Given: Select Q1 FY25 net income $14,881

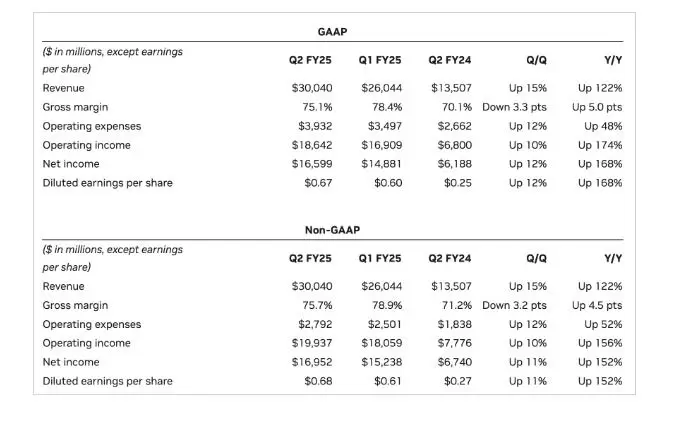Looking at the screenshot, I should [x=381, y=164].
